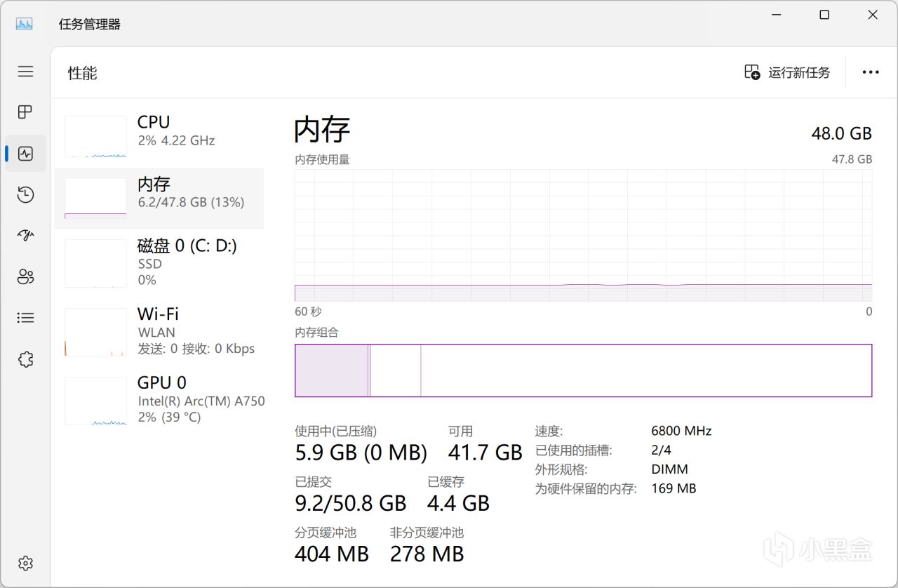Viewport: 898px width, 588px height.
Task: Open the Startup apps icon
Action: click(26, 236)
